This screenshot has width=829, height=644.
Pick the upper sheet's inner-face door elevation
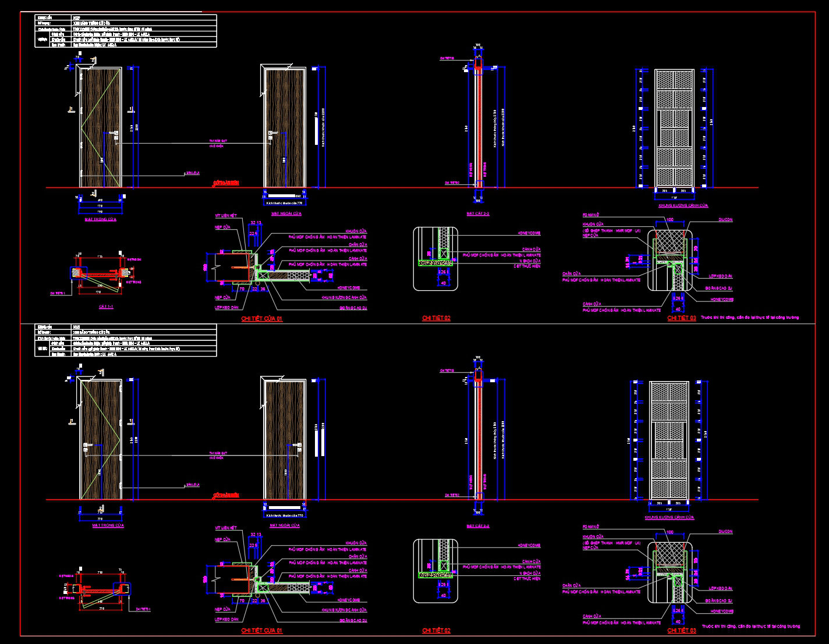click(100, 127)
